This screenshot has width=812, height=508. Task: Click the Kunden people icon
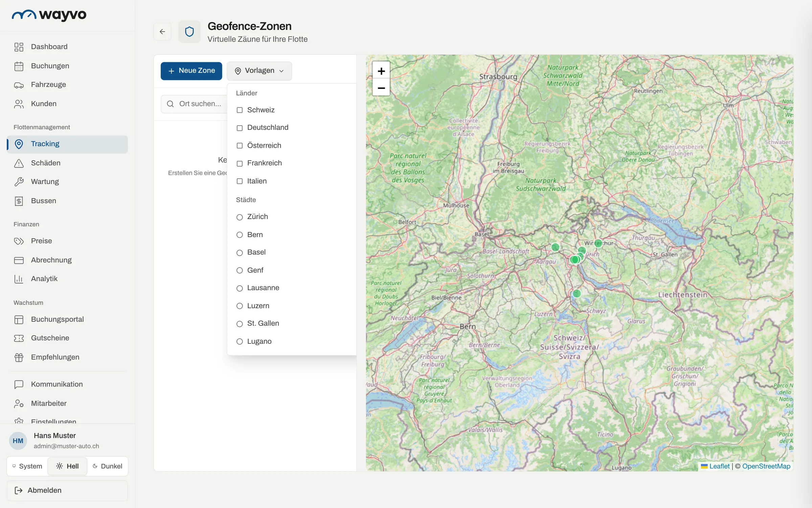[x=19, y=104]
